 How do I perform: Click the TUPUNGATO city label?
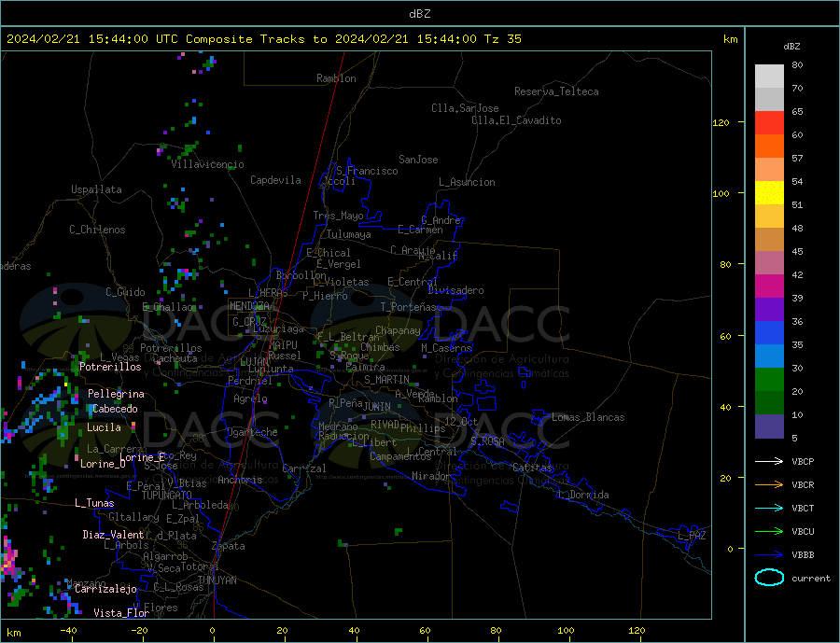tap(167, 496)
